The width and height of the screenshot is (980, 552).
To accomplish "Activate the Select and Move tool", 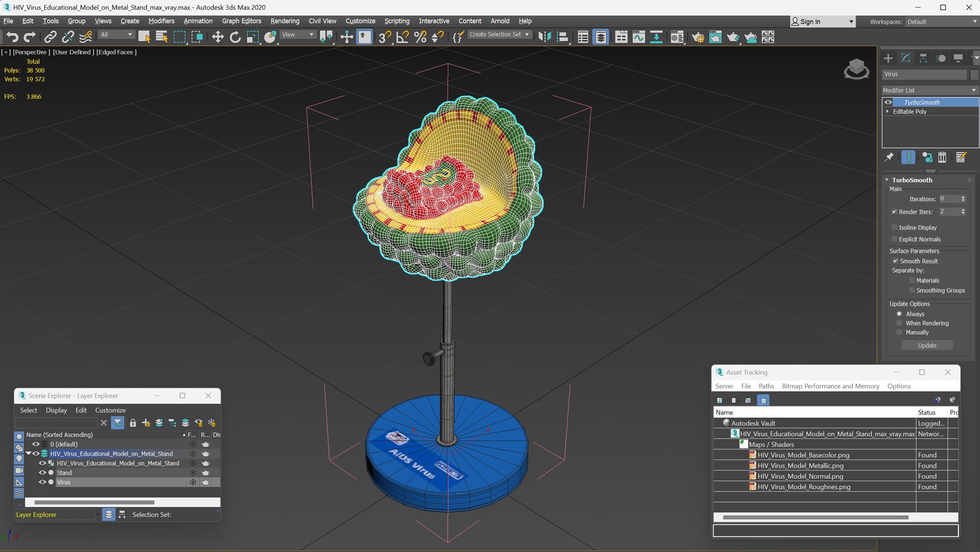I will pos(218,37).
